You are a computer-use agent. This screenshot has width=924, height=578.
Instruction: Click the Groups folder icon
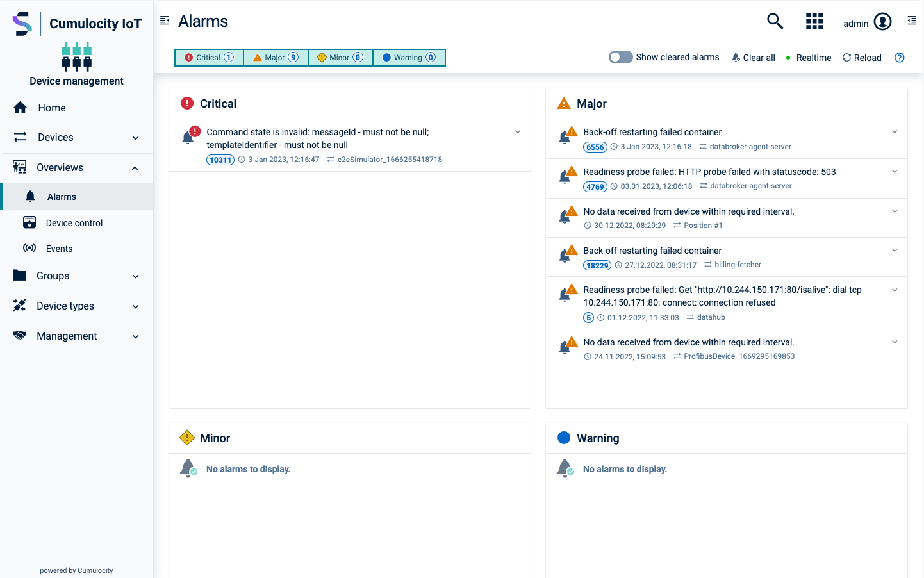point(20,276)
